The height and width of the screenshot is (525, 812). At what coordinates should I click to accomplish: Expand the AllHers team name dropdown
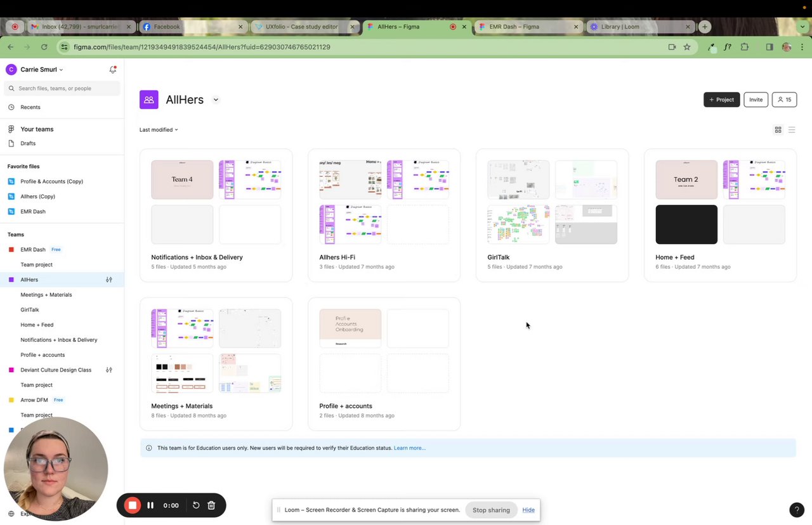216,100
